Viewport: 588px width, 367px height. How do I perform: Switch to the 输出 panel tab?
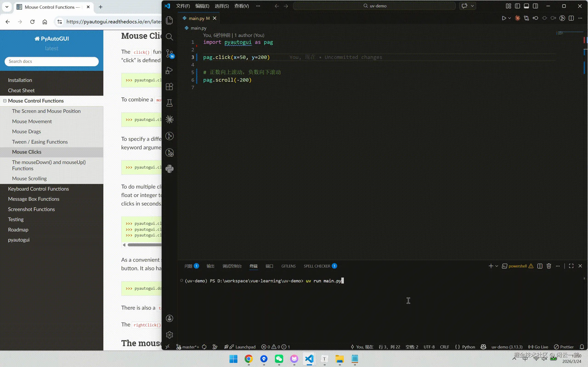[x=210, y=266]
